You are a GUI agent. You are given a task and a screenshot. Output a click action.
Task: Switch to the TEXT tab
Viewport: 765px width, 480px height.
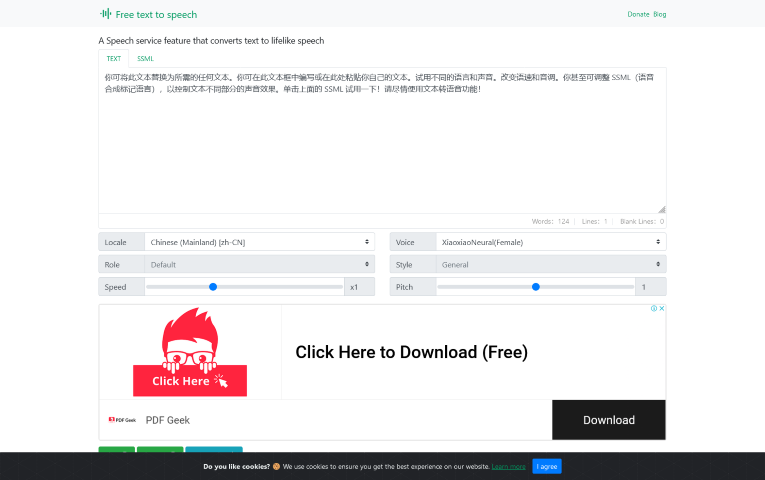click(114, 59)
